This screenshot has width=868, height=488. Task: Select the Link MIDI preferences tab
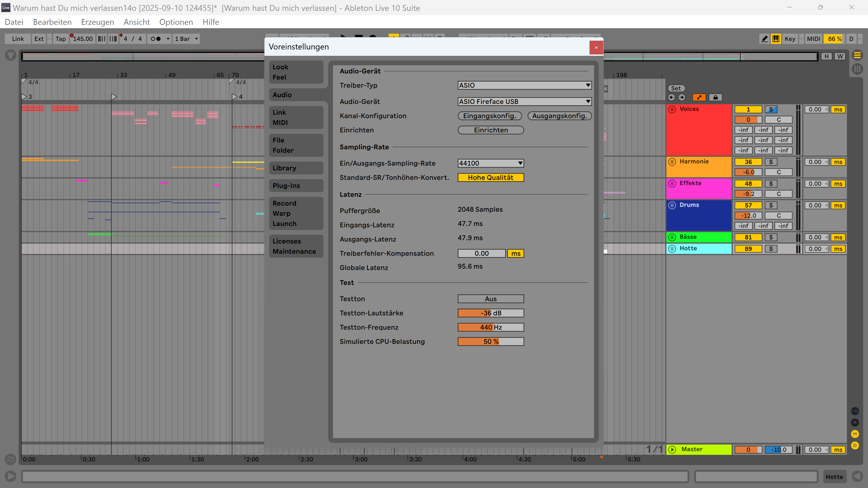[296, 117]
